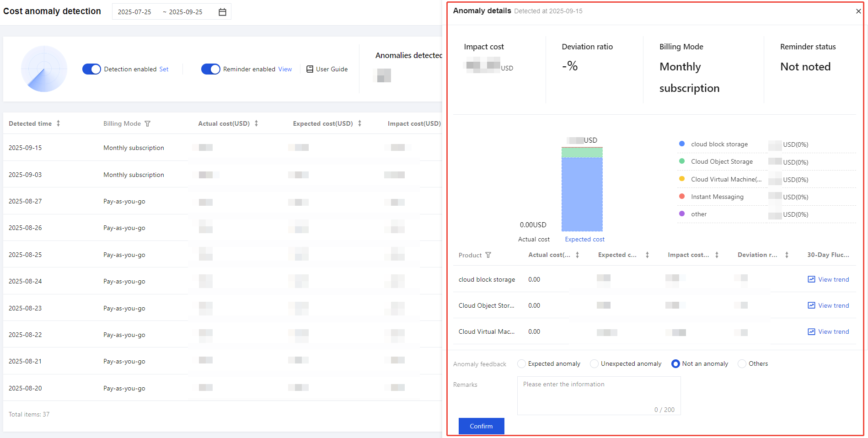868x438 pixels.
Task: View trend for Cloud Virtual Machine
Action: (833, 331)
